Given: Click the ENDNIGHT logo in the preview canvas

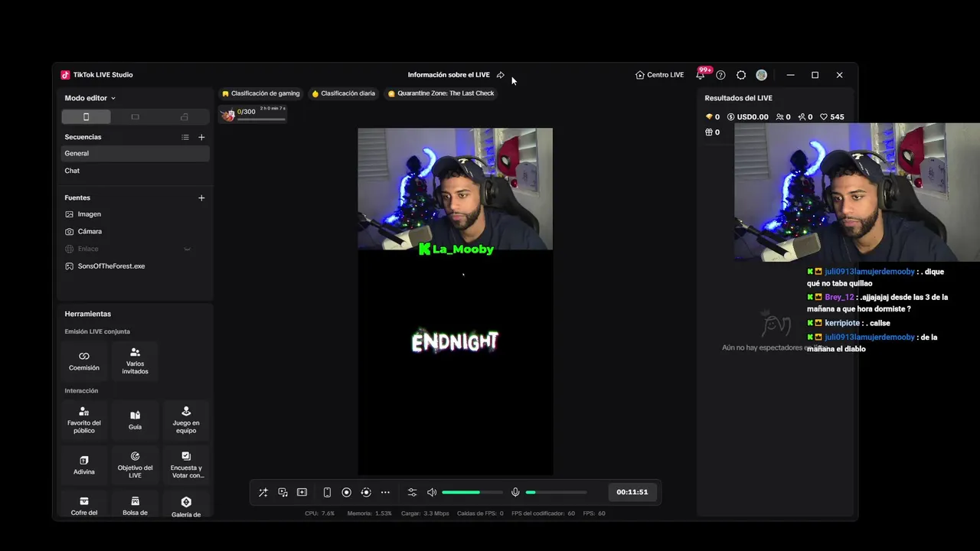Looking at the screenshot, I should [455, 341].
